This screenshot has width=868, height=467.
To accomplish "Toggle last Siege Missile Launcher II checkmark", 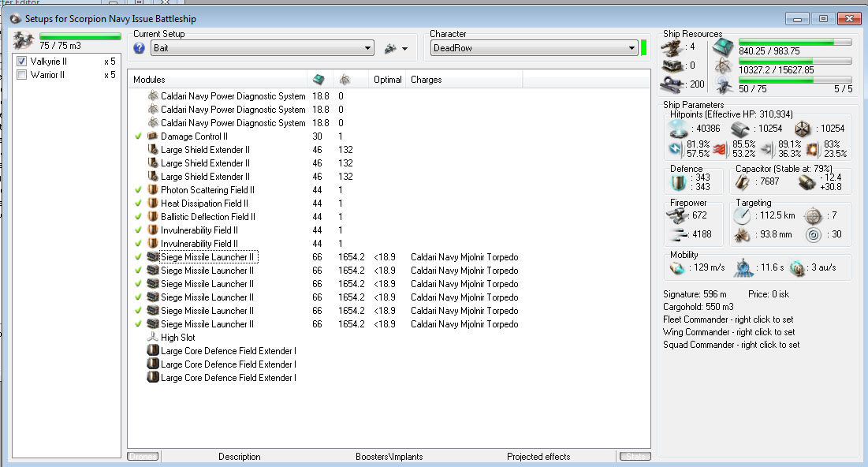I will [x=139, y=324].
